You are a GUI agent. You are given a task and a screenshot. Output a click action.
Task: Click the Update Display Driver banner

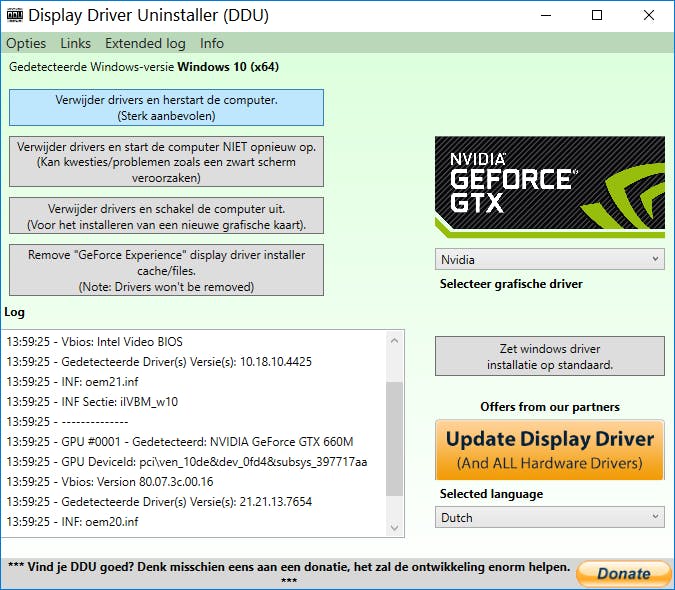tap(549, 450)
